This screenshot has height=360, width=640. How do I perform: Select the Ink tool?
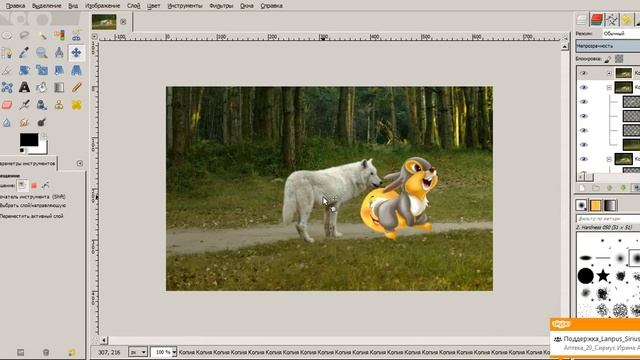42,105
